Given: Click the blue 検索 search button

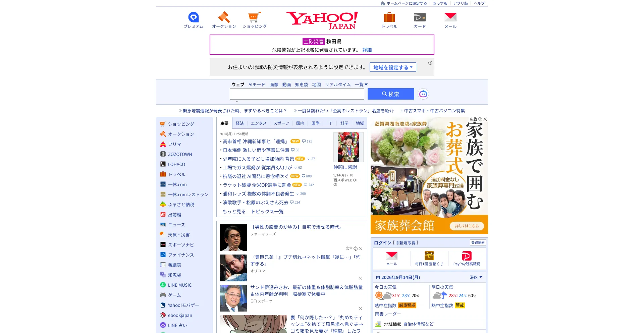Looking at the screenshot, I should click(391, 94).
